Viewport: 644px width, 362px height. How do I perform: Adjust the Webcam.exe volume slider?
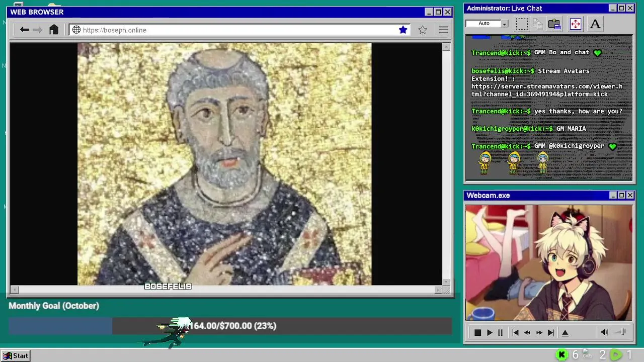point(620,332)
